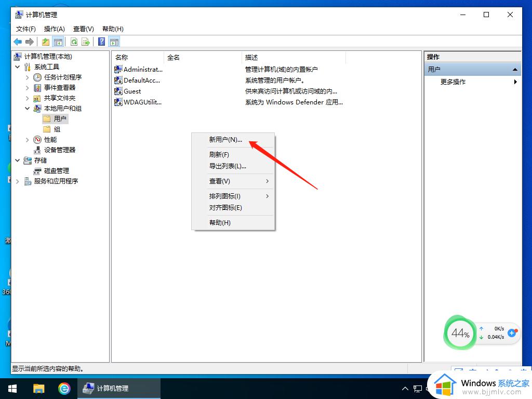
Task: Launch the 360 browser taskbar icon
Action: click(x=64, y=389)
